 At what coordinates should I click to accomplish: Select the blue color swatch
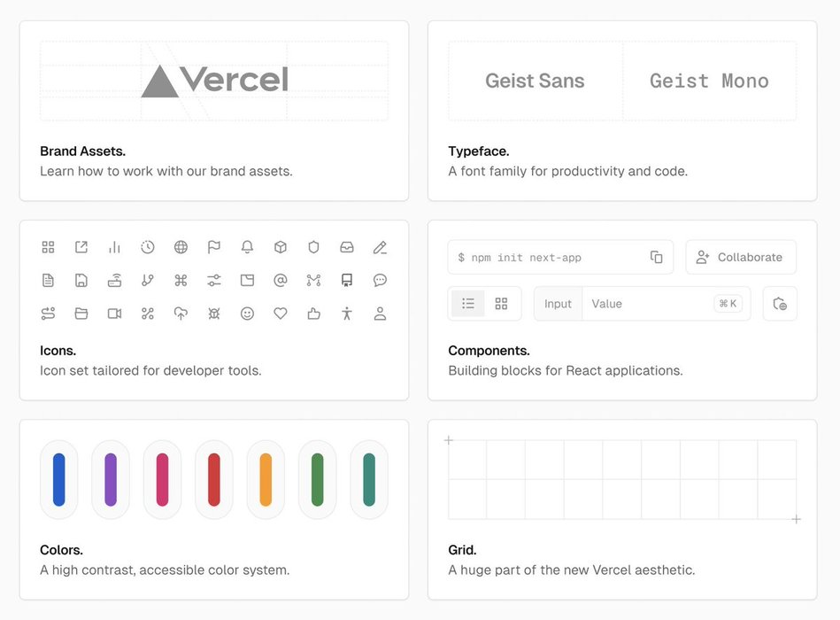tap(59, 479)
